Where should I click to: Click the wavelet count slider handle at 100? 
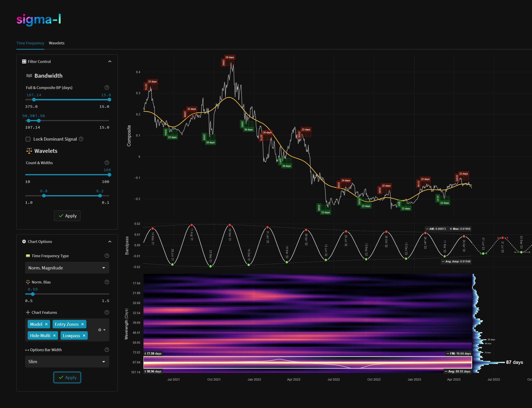pos(109,175)
